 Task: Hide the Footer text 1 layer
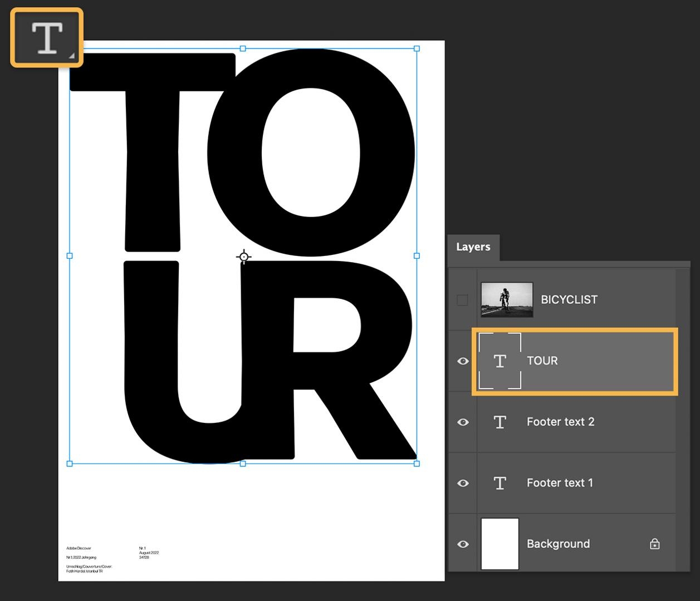coord(463,483)
